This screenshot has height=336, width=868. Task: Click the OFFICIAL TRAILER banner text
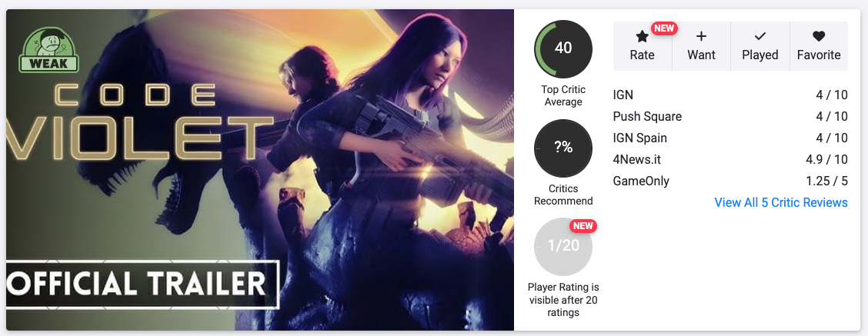pos(139,284)
